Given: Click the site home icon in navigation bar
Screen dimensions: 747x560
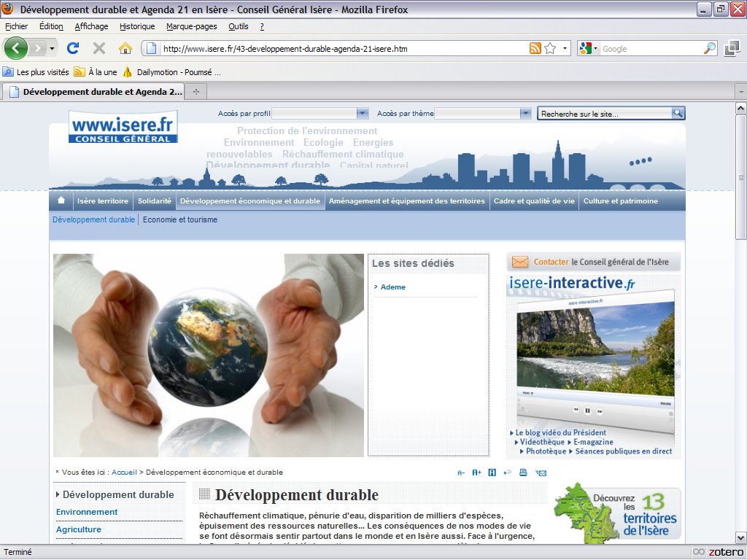Looking at the screenshot, I should click(61, 201).
